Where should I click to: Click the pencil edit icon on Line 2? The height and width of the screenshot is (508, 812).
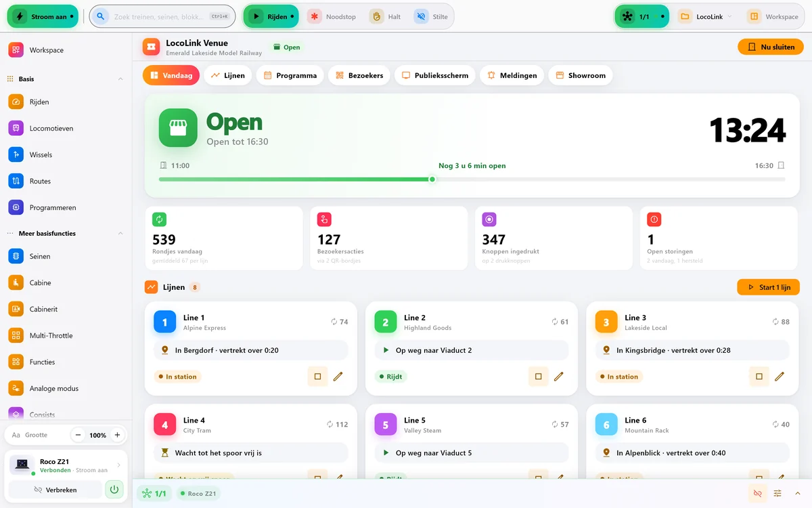tap(559, 377)
